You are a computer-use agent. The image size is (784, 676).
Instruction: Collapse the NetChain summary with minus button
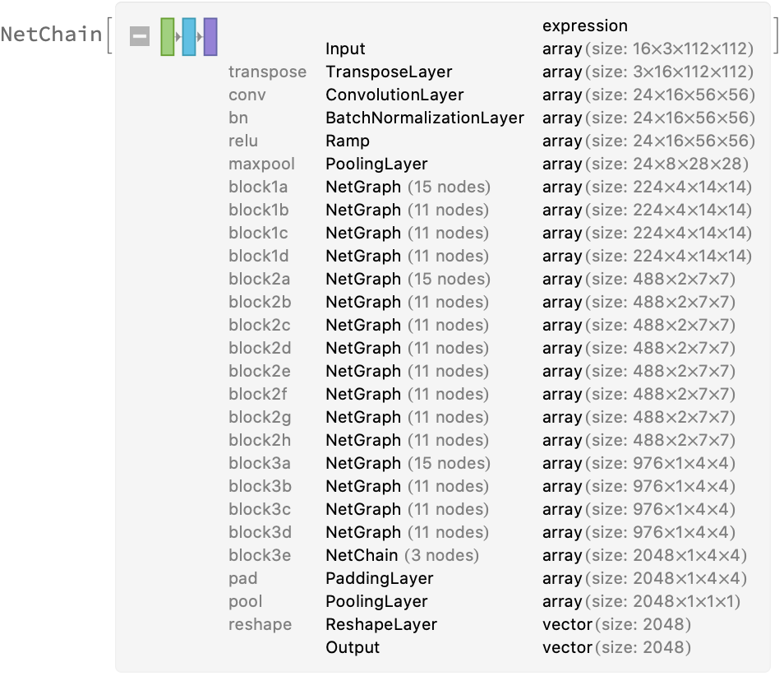[x=140, y=37]
